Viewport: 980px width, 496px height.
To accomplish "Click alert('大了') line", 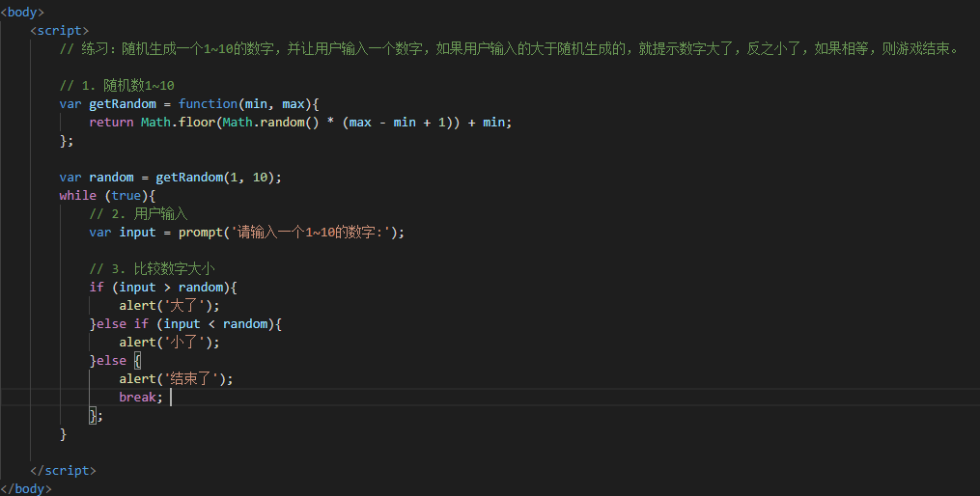I will pos(169,306).
